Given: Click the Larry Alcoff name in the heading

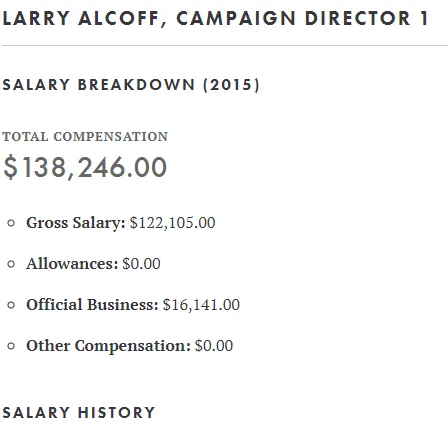Looking at the screenshot, I should point(80,18).
